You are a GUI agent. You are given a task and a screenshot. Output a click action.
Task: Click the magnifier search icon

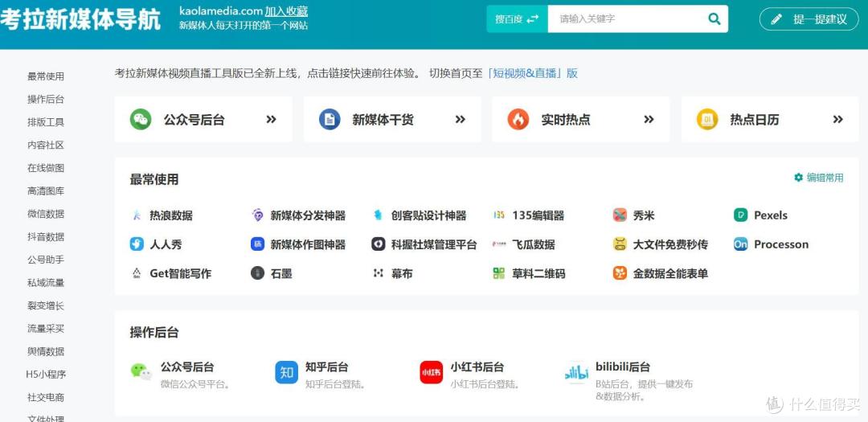(x=714, y=18)
